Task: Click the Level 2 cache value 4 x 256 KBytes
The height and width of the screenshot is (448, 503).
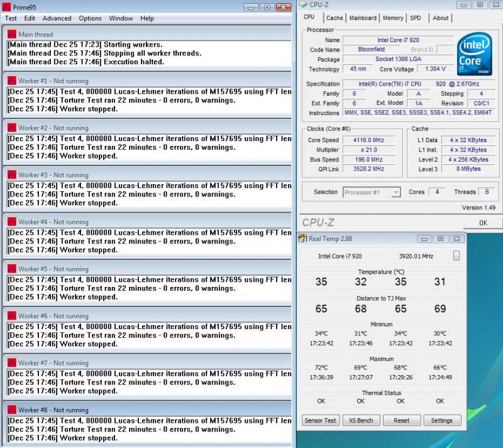Action: (468, 159)
